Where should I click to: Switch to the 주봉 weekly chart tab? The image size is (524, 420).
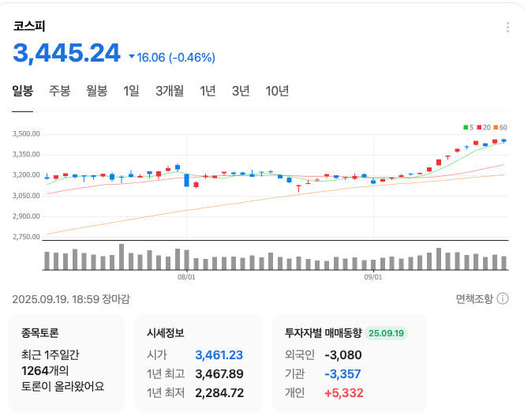(x=59, y=91)
